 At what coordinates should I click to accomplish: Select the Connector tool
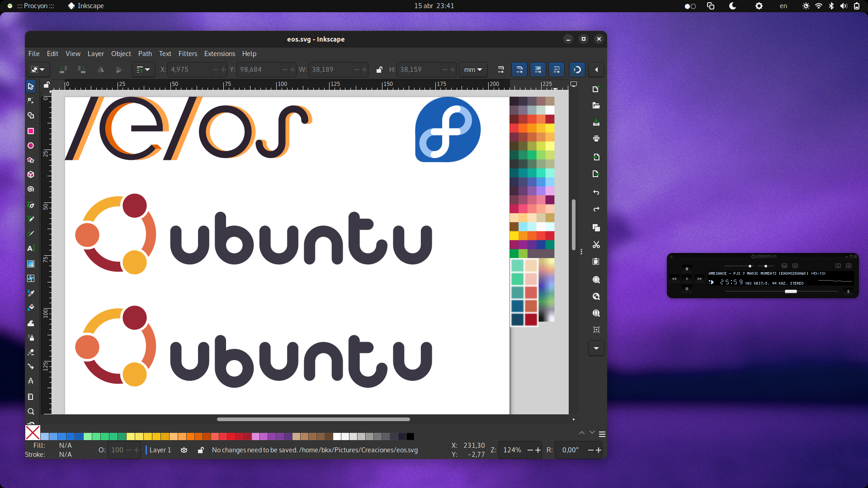pos(31,366)
